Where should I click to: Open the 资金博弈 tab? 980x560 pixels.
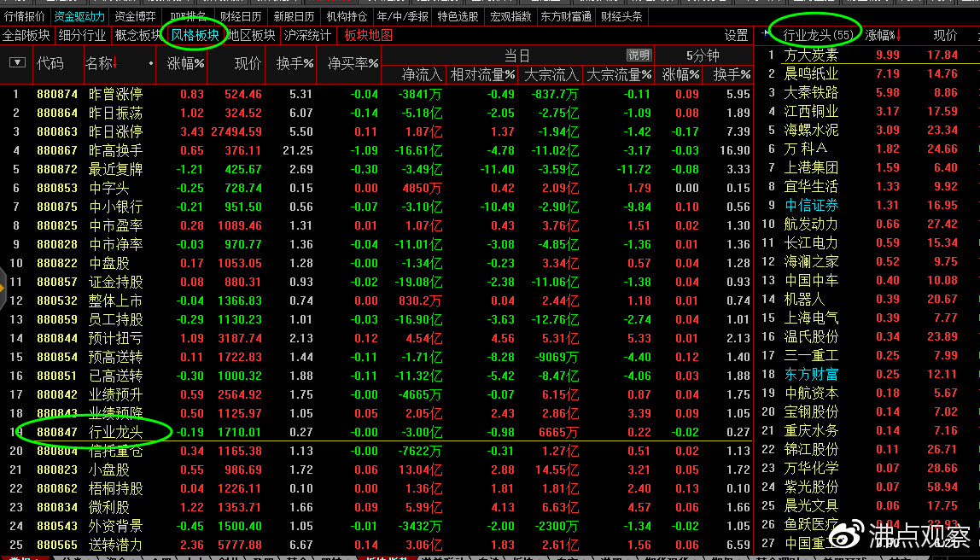[136, 16]
